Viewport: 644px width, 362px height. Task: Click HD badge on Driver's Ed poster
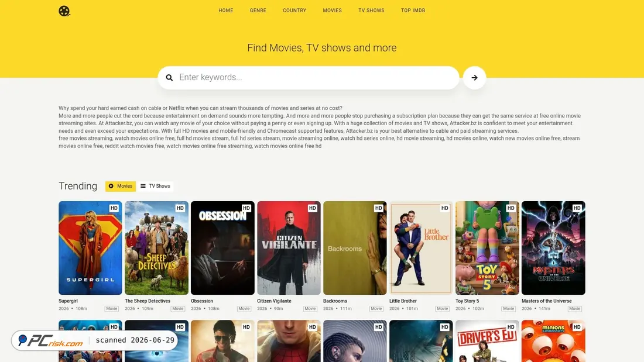[x=511, y=327]
